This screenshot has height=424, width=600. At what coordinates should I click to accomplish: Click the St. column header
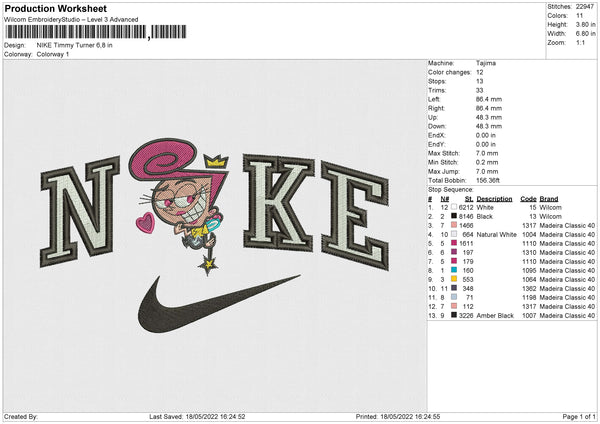(x=469, y=199)
